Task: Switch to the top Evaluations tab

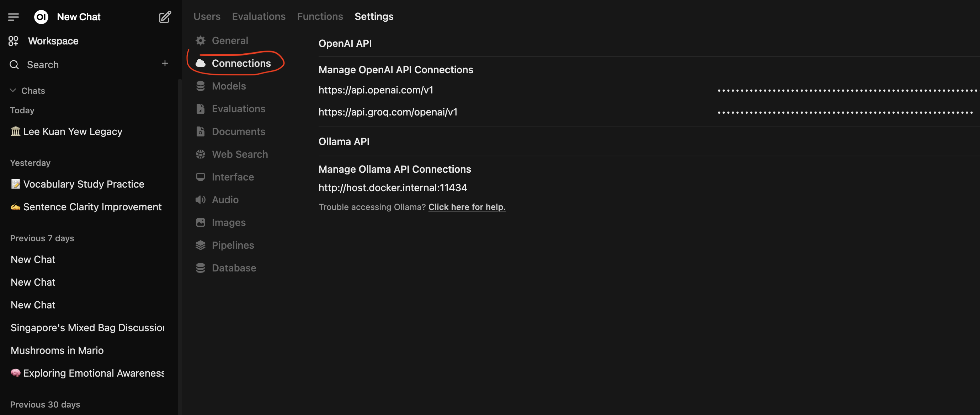Action: coord(259,16)
